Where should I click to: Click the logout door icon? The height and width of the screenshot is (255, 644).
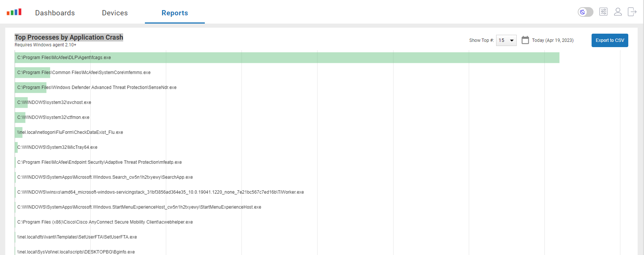[x=632, y=12]
